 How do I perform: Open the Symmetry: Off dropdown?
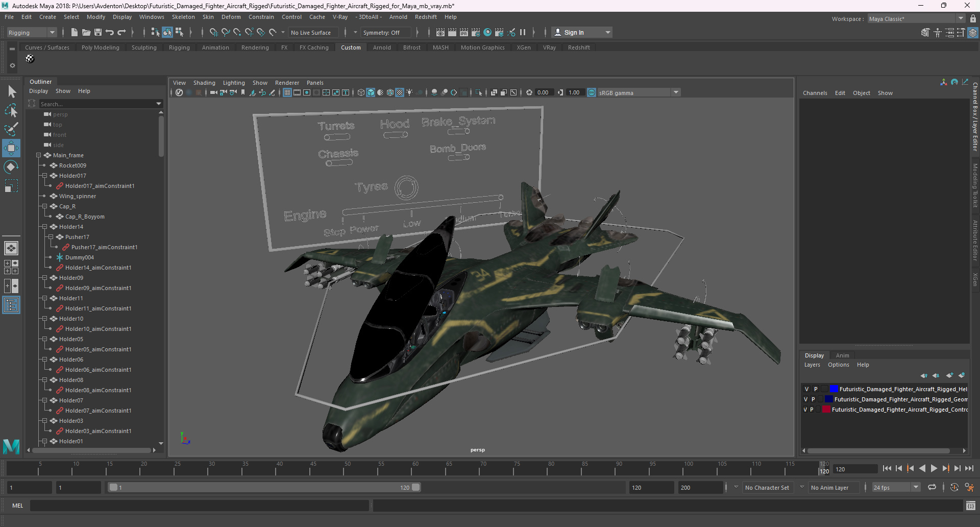(386, 32)
